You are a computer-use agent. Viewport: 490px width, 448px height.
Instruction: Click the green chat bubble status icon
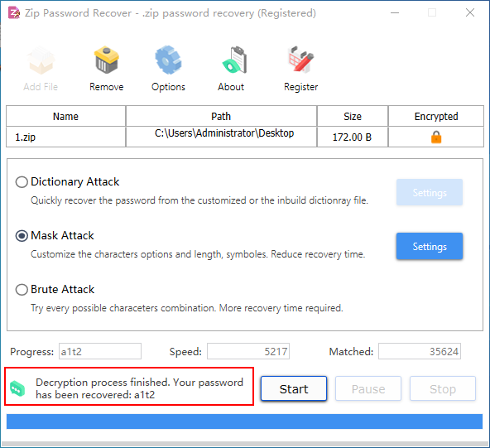tap(17, 388)
